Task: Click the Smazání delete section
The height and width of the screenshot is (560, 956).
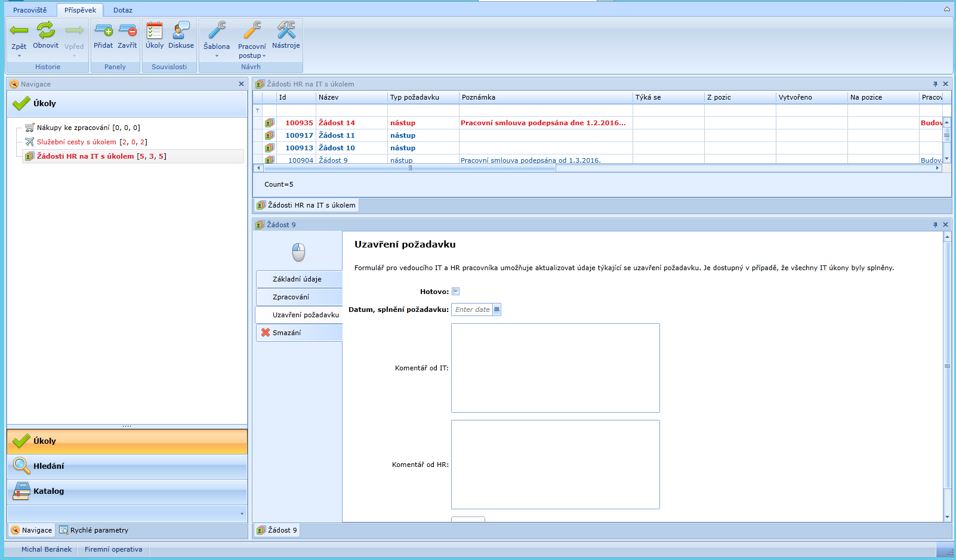Action: 287,333
